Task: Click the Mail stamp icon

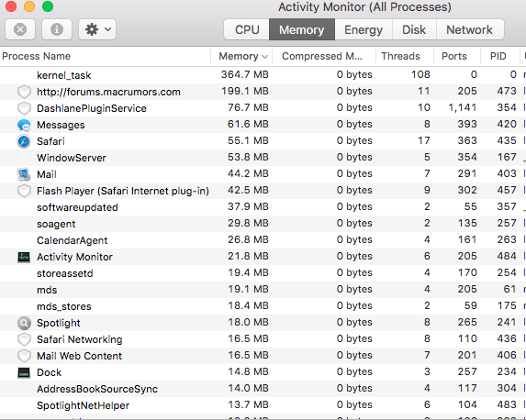Action: point(24,174)
